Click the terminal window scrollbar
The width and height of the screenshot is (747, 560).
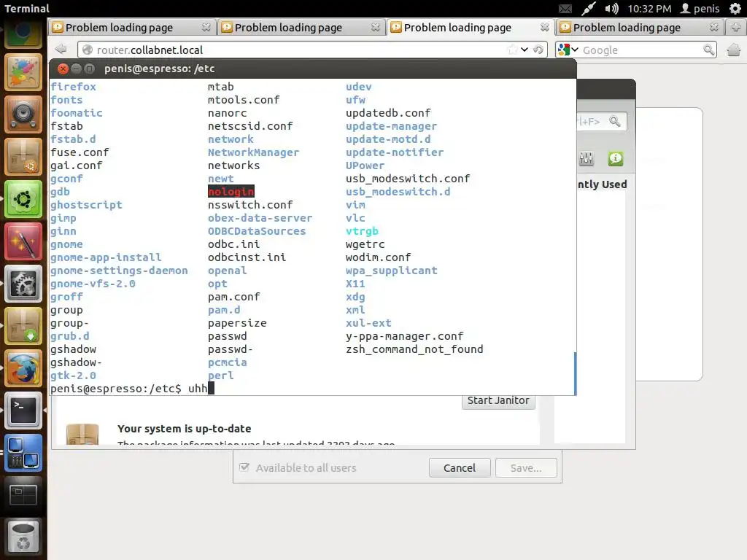point(575,373)
